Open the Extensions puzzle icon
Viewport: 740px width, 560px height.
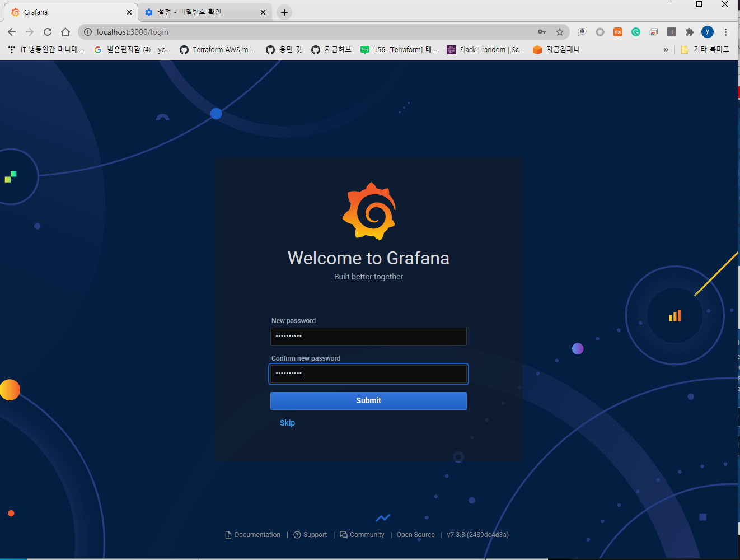[x=690, y=32]
